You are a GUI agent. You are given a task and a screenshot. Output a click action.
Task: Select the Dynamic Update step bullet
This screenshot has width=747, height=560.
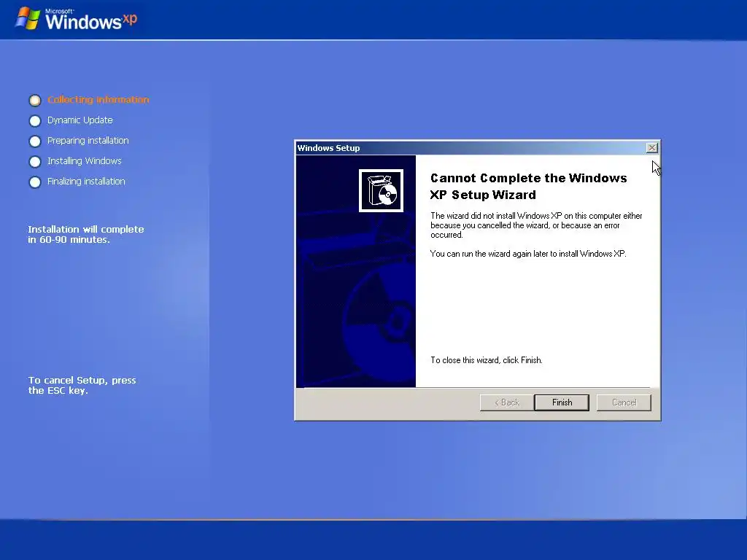pos(35,120)
